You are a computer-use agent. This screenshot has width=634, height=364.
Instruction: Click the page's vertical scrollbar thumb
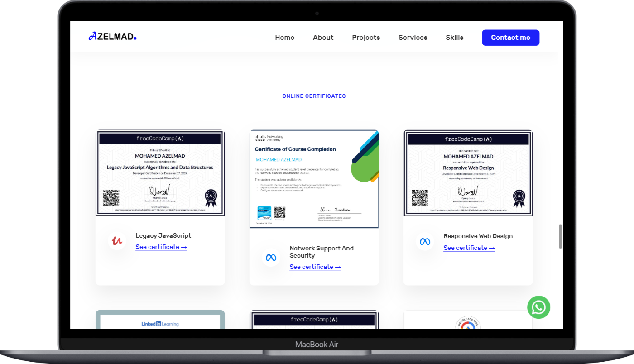point(560,236)
